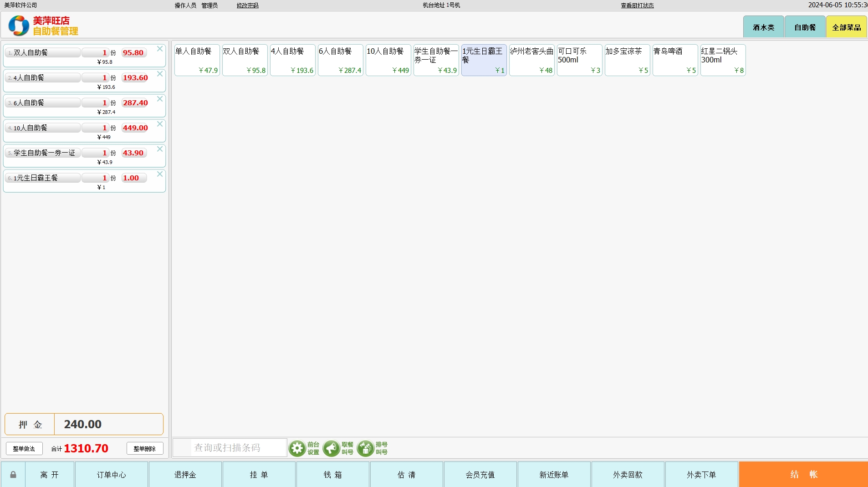Switch to the 酒水类 category tab
Image resolution: width=868 pixels, height=487 pixels.
pyautogui.click(x=763, y=27)
